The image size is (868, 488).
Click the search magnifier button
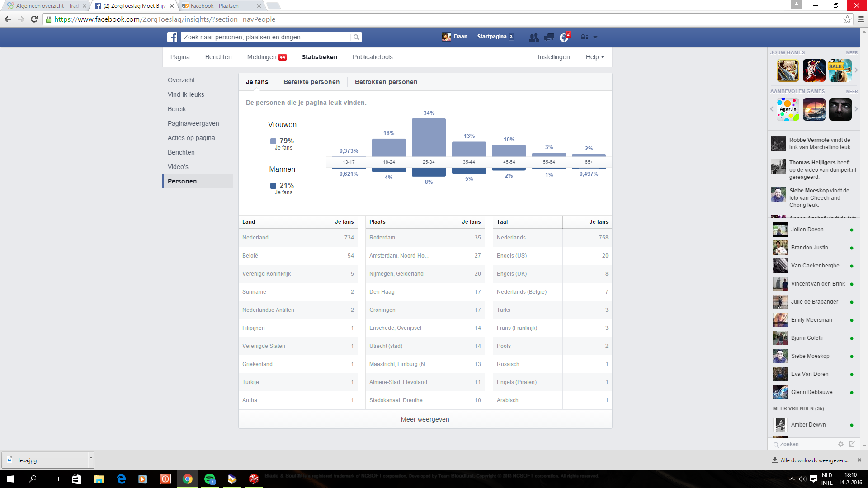(356, 37)
